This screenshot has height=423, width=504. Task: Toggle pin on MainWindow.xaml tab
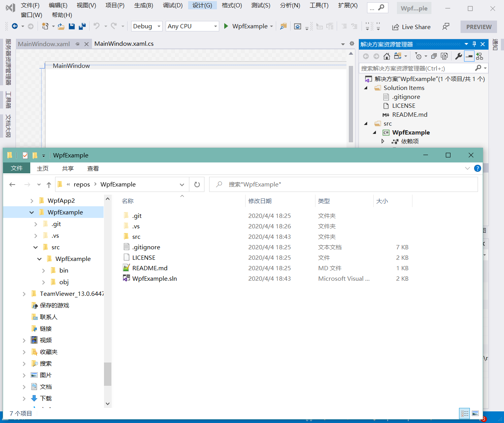(77, 44)
